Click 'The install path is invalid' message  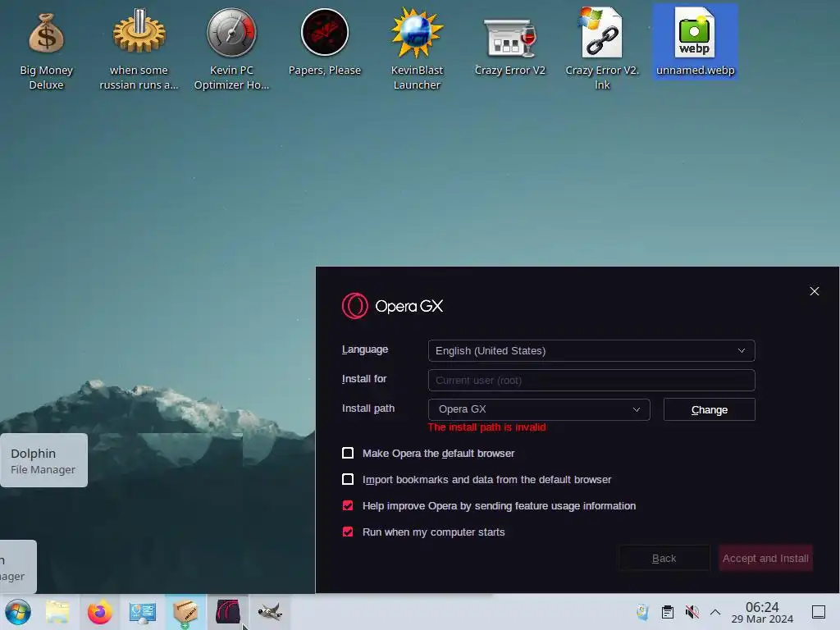pyautogui.click(x=486, y=427)
